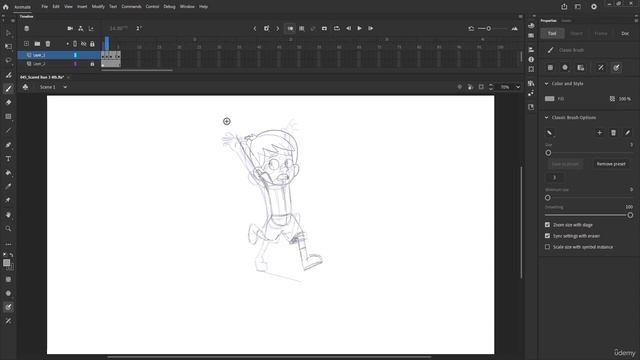The image size is (640, 360).
Task: Open the Edit menu
Action: (x=56, y=7)
